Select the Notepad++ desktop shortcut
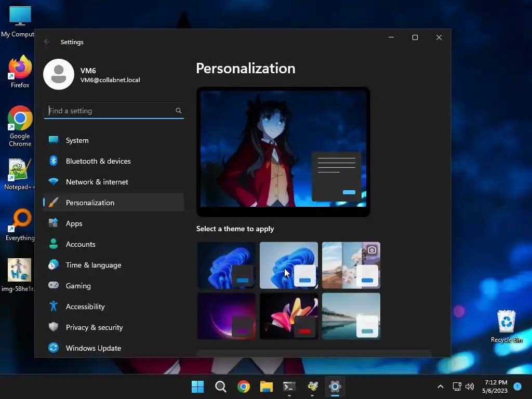Image resolution: width=532 pixels, height=399 pixels. tap(19, 174)
